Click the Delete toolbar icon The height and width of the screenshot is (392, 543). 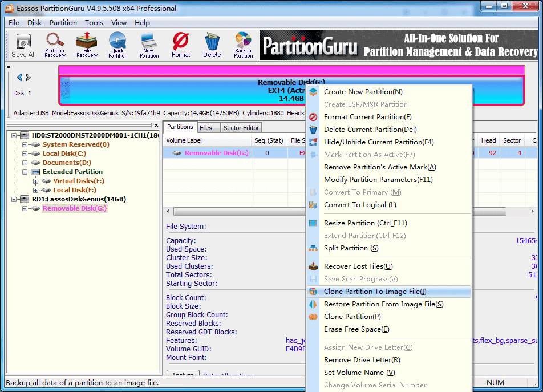tap(212, 46)
